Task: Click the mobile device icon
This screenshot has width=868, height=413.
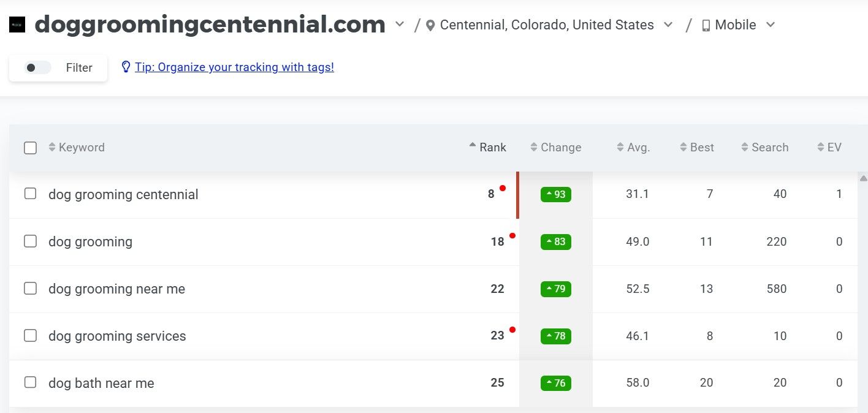Action: point(706,25)
